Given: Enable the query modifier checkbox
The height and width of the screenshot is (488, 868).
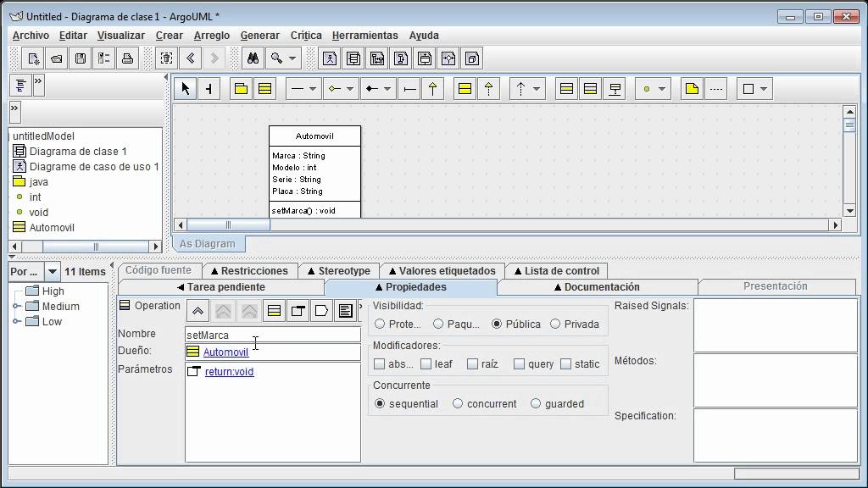Looking at the screenshot, I should (x=519, y=364).
